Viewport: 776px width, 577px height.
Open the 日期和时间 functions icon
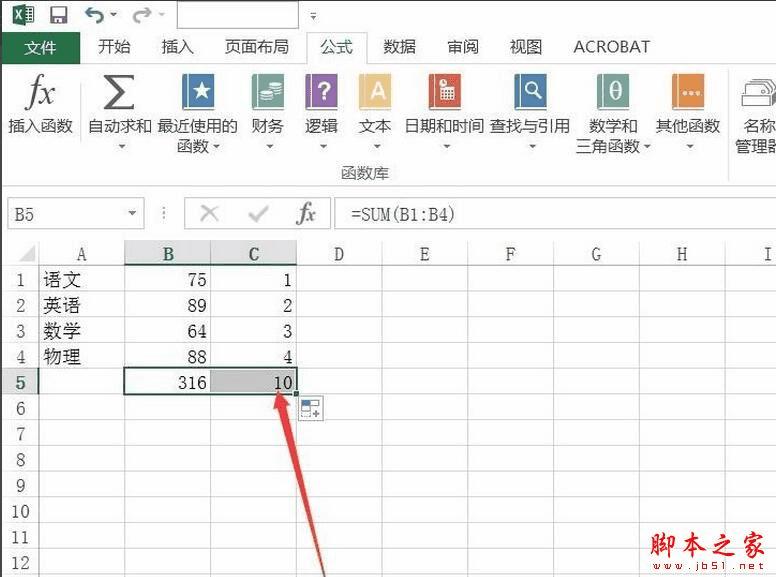(x=445, y=92)
